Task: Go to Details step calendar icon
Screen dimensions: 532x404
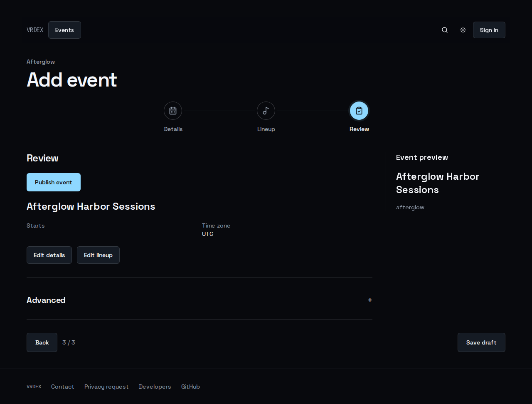Action: pyautogui.click(x=173, y=111)
